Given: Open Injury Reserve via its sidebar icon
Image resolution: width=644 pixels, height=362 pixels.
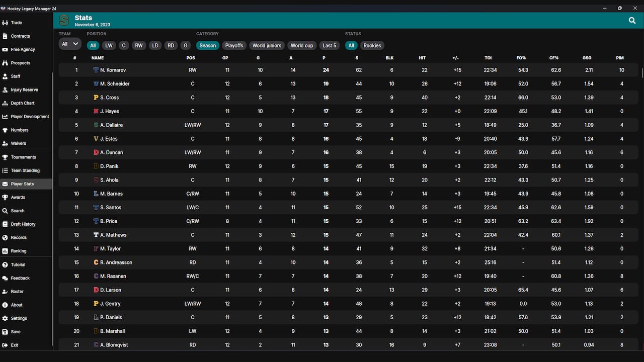Looking at the screenshot, I should 5,89.
